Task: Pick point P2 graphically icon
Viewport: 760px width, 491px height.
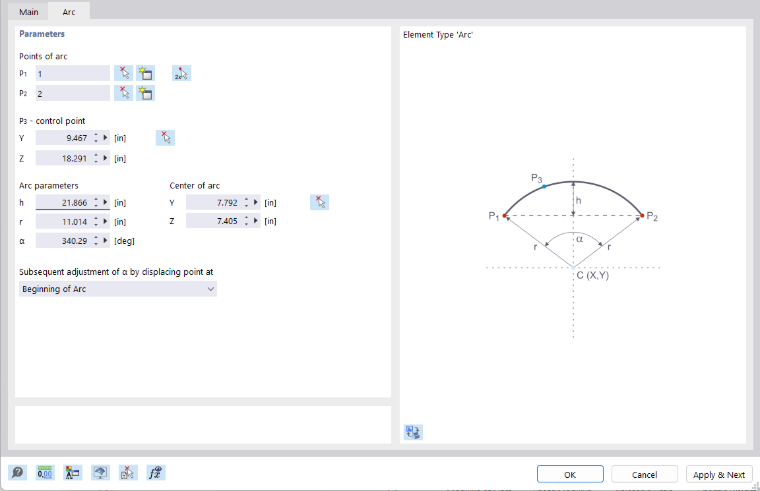Action: point(124,93)
